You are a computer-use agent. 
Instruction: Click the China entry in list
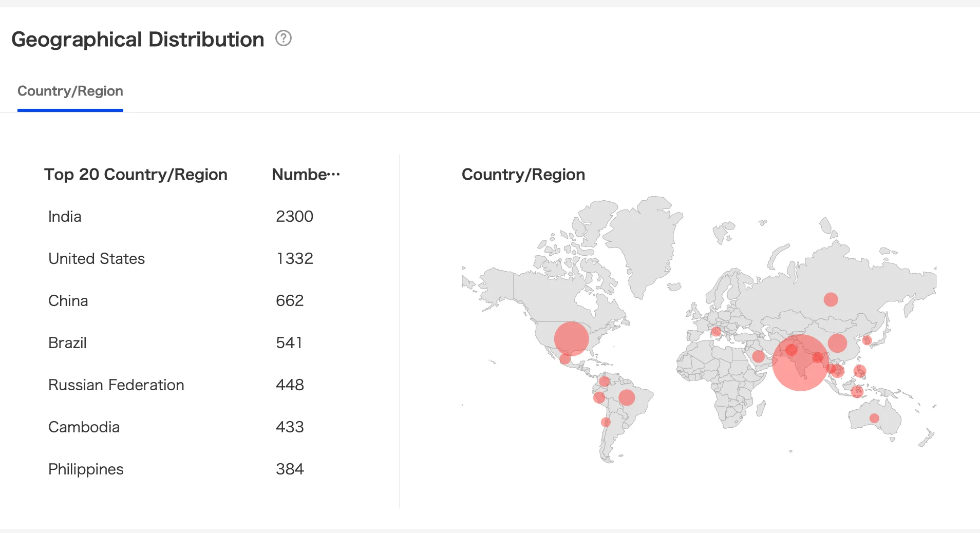pos(68,301)
